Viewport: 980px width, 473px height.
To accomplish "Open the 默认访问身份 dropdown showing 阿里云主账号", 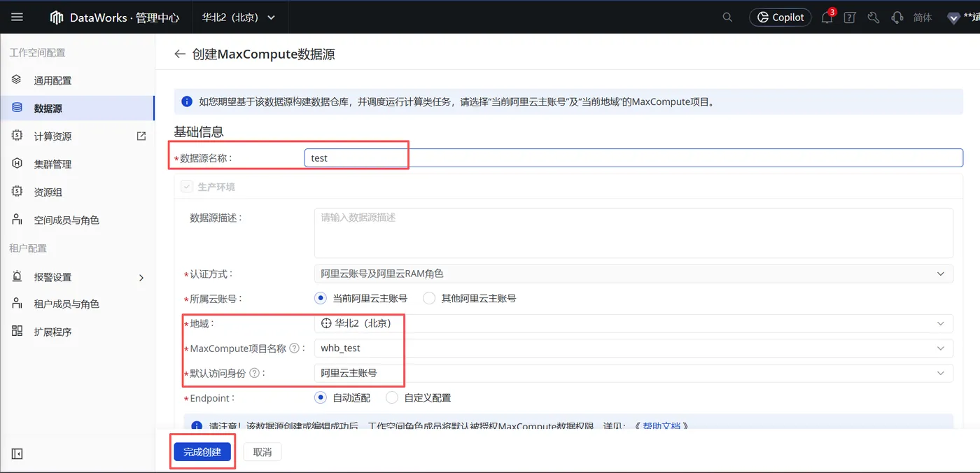I will pos(633,373).
